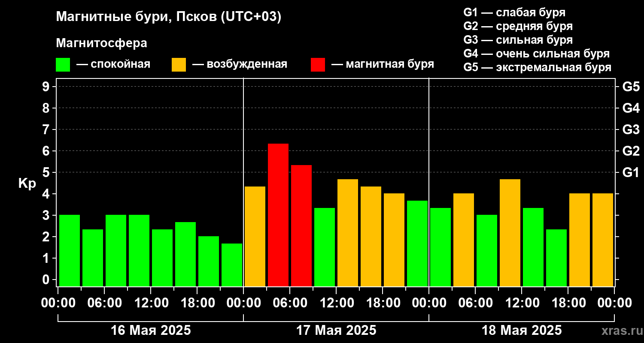Click the 'G5' right axis label
644x343 pixels.
click(x=631, y=87)
